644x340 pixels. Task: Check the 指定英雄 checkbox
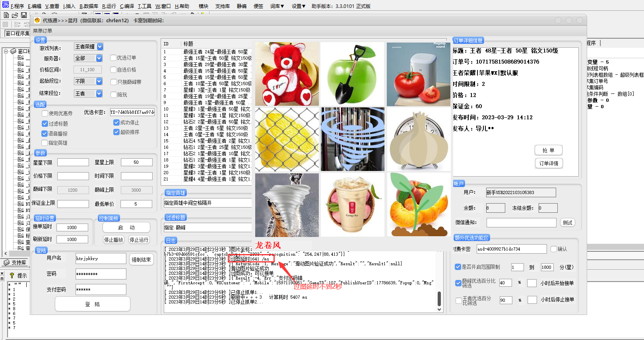click(45, 143)
